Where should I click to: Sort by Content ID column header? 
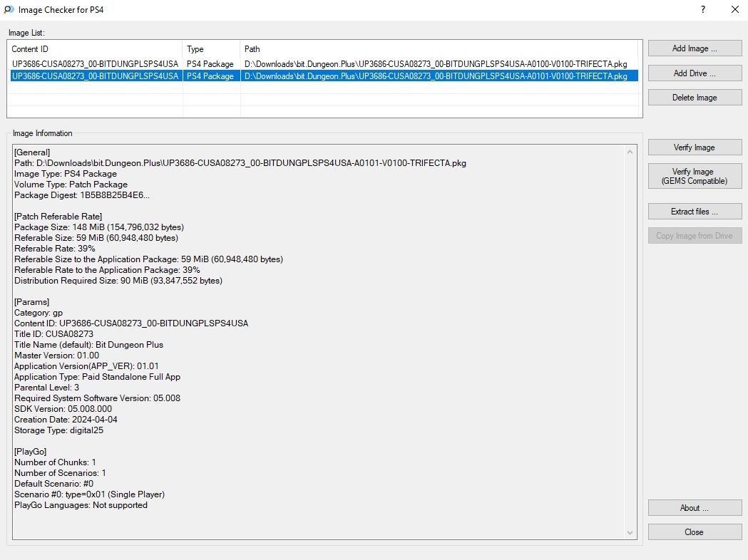coord(95,49)
